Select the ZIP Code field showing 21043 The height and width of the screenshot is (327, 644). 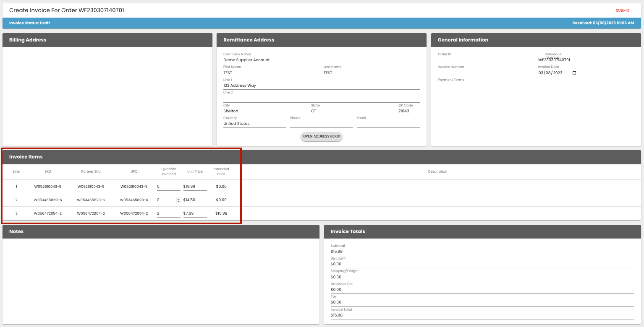(408, 111)
